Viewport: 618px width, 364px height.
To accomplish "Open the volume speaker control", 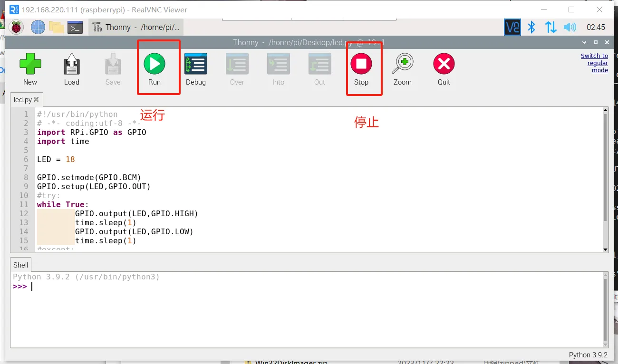I will (x=570, y=28).
